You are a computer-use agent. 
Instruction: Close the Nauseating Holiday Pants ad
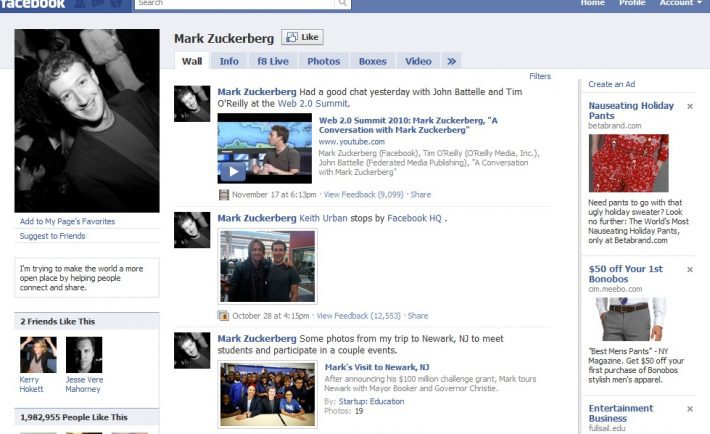point(690,106)
